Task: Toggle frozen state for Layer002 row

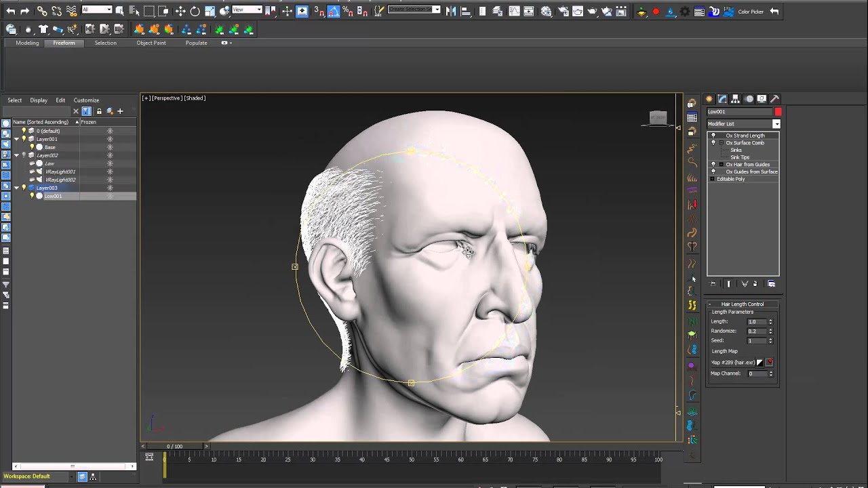Action: point(110,155)
